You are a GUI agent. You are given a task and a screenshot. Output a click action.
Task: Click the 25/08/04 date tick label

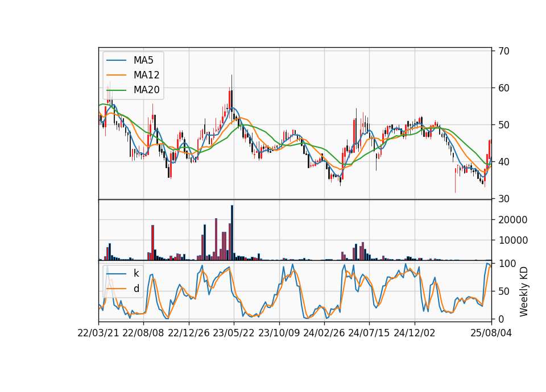point(491,333)
